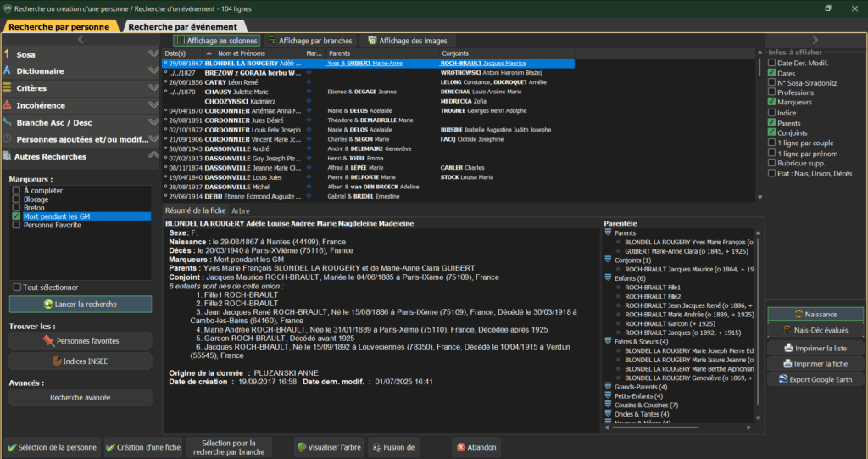
Task: Expand the Dictionnaire section chevron
Action: [153, 70]
